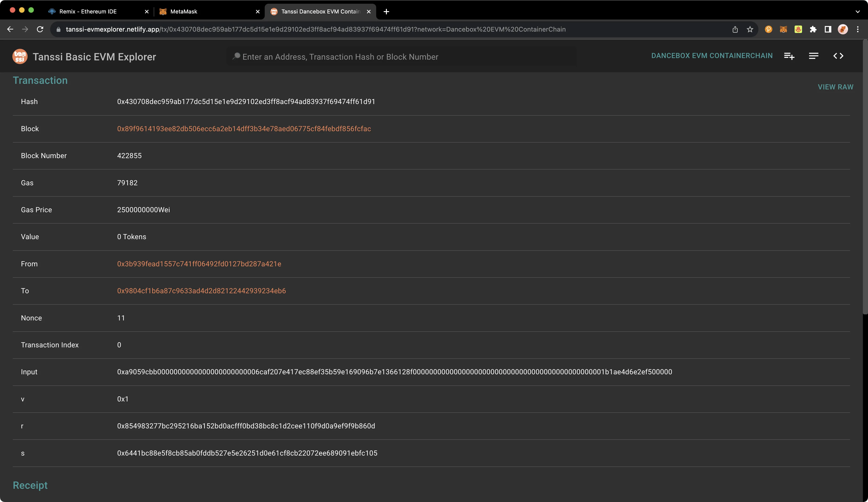Click the Input data hex string
The width and height of the screenshot is (868, 502).
[x=394, y=372]
